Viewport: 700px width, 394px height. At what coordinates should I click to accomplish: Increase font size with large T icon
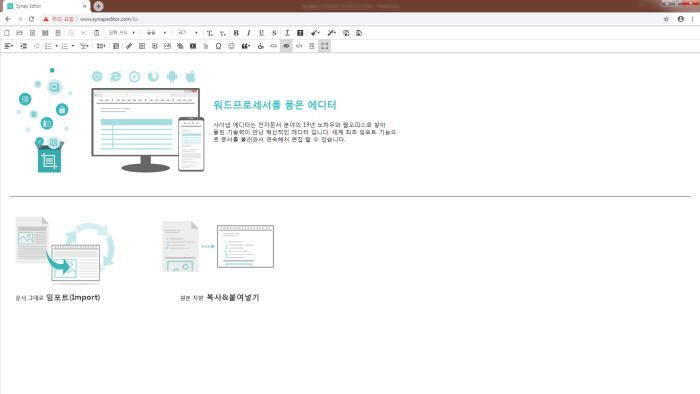(x=210, y=33)
